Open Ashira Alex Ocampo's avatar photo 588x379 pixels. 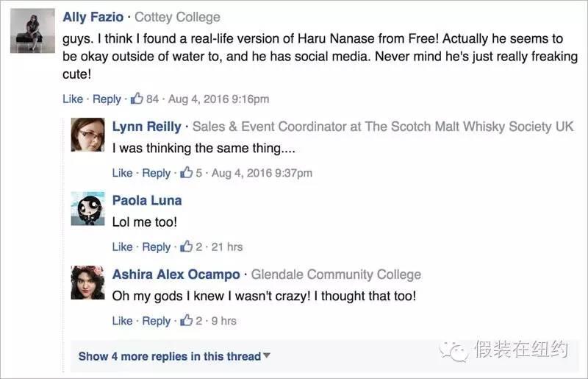pyautogui.click(x=87, y=283)
